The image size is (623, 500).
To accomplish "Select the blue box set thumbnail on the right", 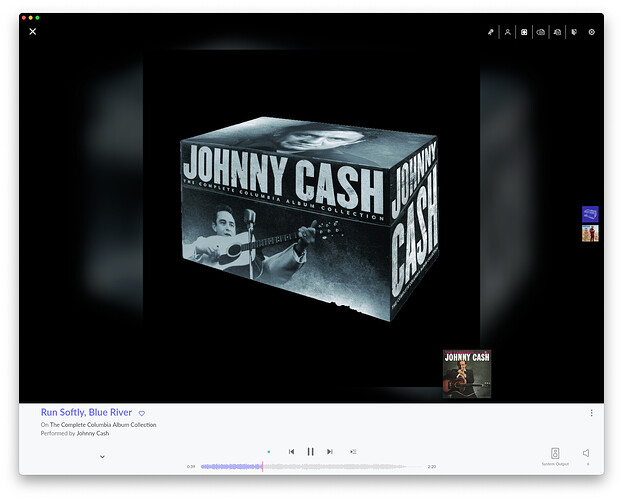I will pos(590,214).
